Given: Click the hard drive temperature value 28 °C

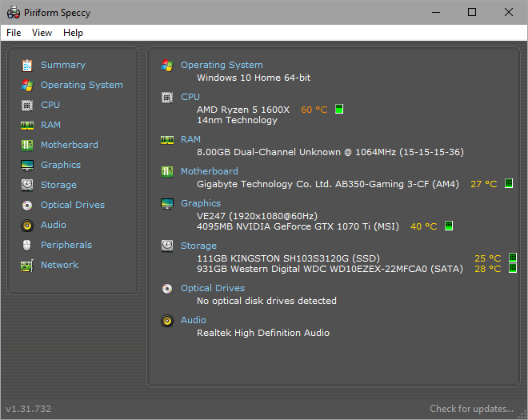Looking at the screenshot, I should [487, 269].
